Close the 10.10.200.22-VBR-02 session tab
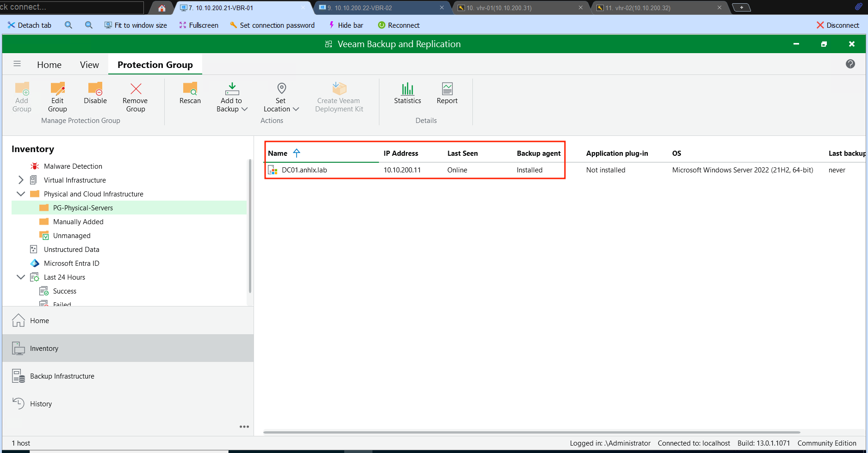The height and width of the screenshot is (453, 868). pos(442,7)
